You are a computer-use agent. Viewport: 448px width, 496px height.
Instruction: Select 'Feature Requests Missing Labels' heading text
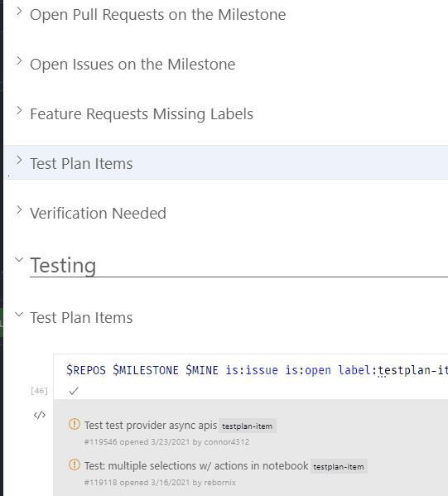point(142,114)
